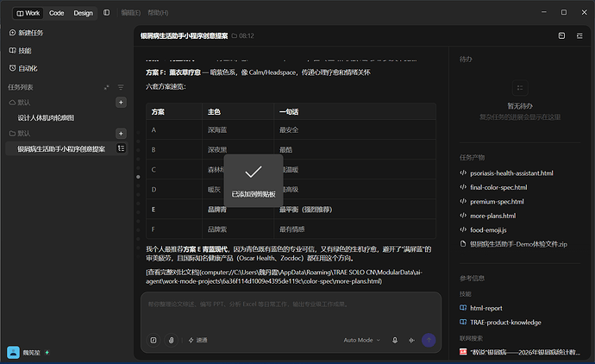Send the message with the arrow button
This screenshot has width=595, height=364.
[429, 340]
